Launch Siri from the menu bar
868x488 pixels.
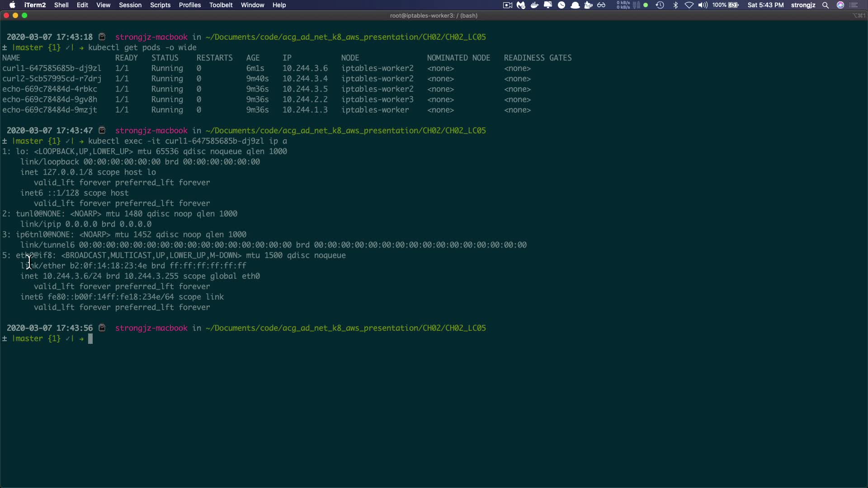tap(840, 5)
